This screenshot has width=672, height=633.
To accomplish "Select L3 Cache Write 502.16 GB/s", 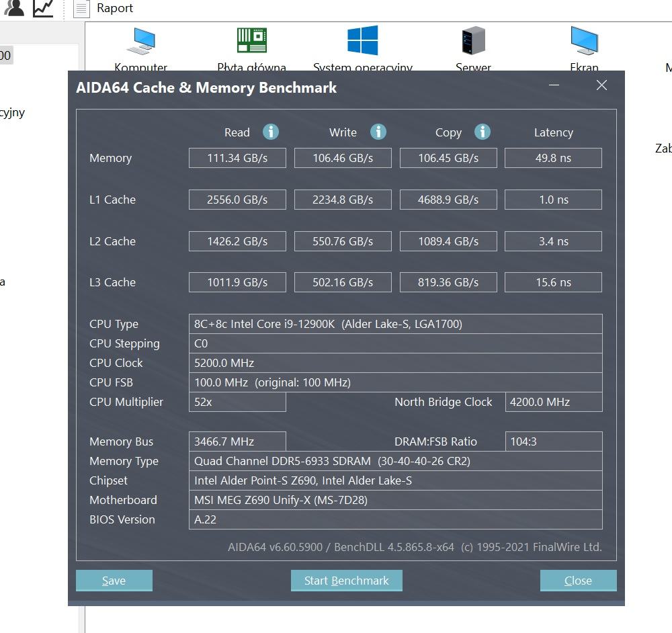I will pyautogui.click(x=343, y=282).
